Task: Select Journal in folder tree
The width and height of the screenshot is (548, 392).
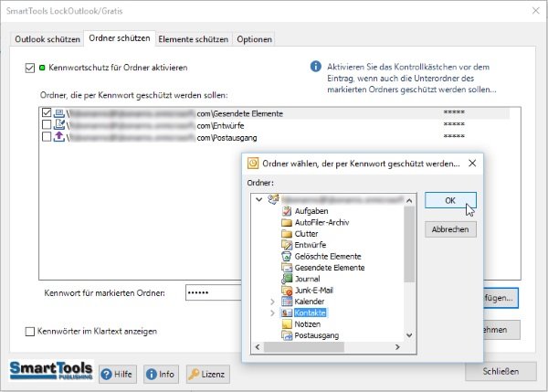Action: (x=307, y=279)
